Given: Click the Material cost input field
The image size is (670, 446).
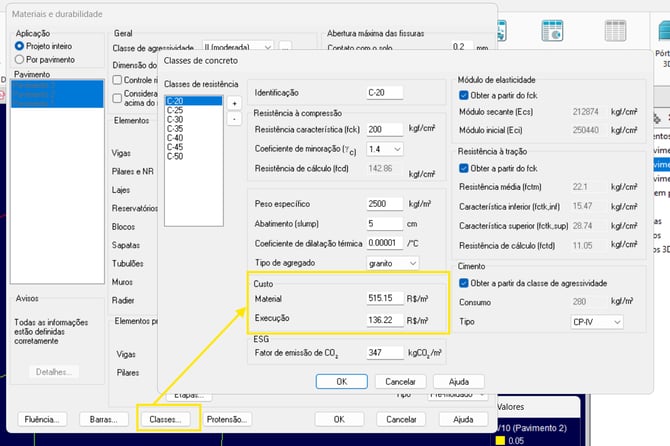Looking at the screenshot, I should [385, 298].
